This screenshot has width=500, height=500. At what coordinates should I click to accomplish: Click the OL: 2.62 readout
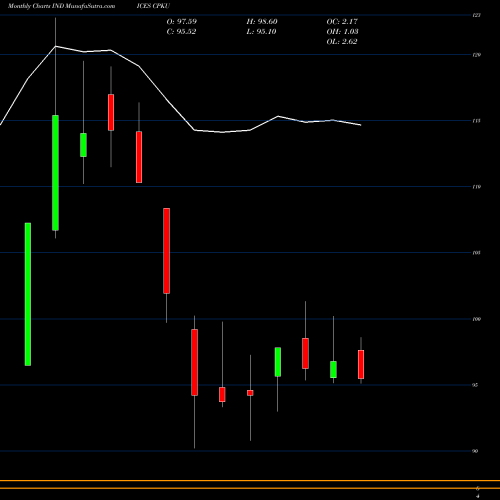tap(342, 42)
